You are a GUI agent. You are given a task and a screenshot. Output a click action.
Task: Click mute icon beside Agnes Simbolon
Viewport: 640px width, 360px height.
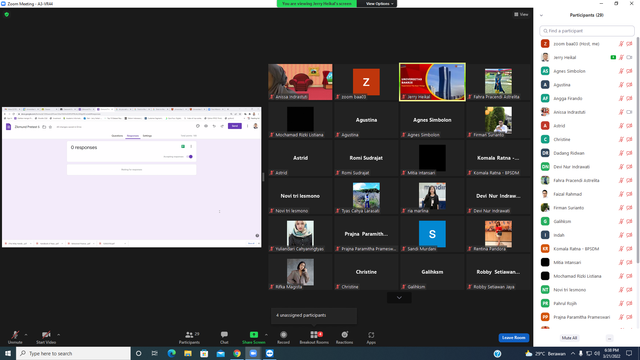pos(621,71)
